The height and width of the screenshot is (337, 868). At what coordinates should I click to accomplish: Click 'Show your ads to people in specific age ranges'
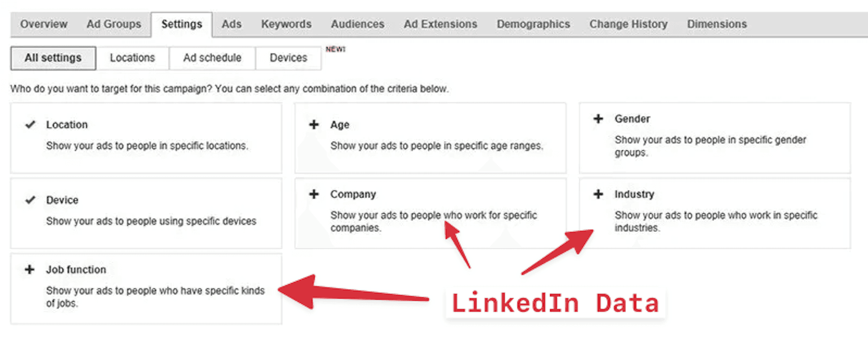pyautogui.click(x=437, y=146)
